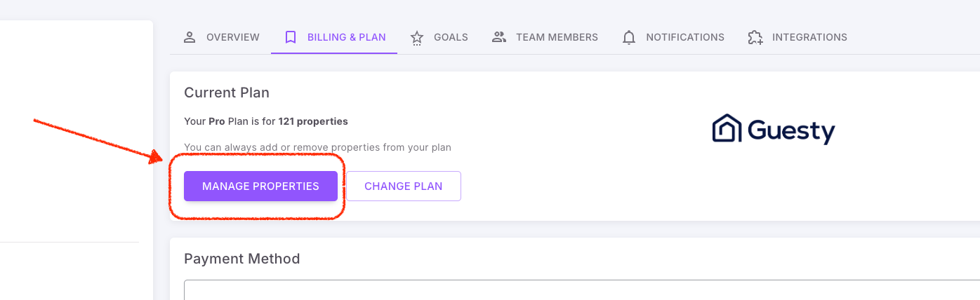The width and height of the screenshot is (980, 300).
Task: Focus the Payment Method input box
Action: click(x=582, y=290)
